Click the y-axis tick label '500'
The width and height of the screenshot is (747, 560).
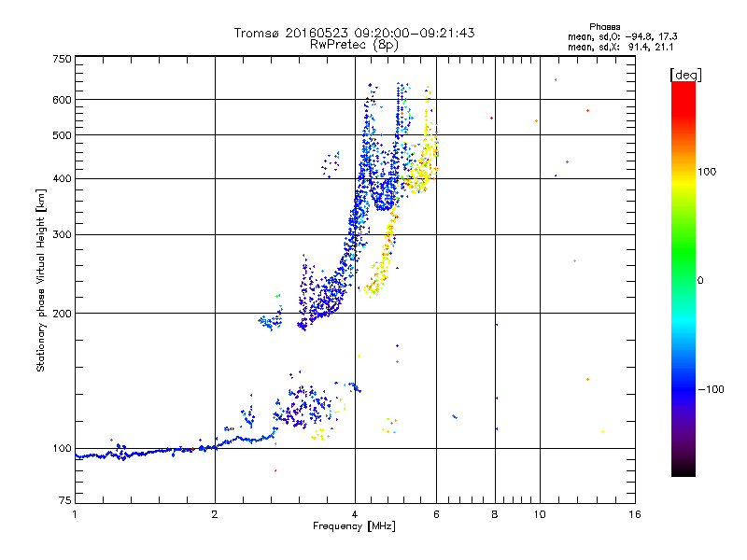[62, 135]
